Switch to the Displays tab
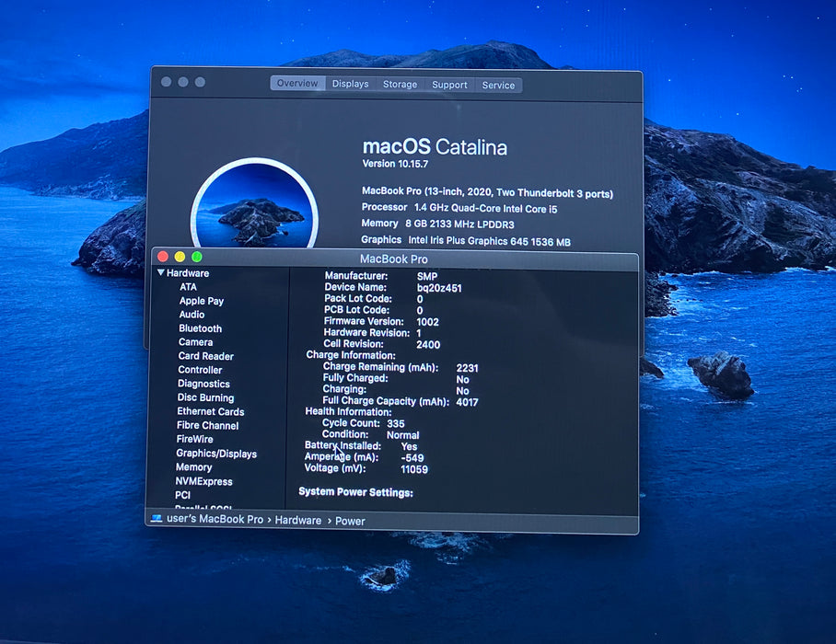Viewport: 836px width, 644px height. pyautogui.click(x=350, y=84)
